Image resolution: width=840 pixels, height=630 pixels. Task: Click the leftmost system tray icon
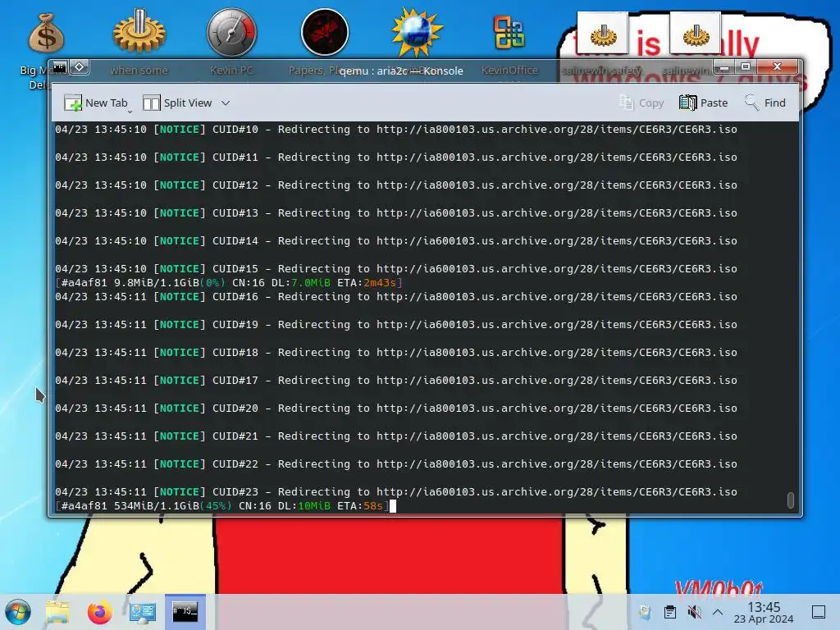click(645, 612)
